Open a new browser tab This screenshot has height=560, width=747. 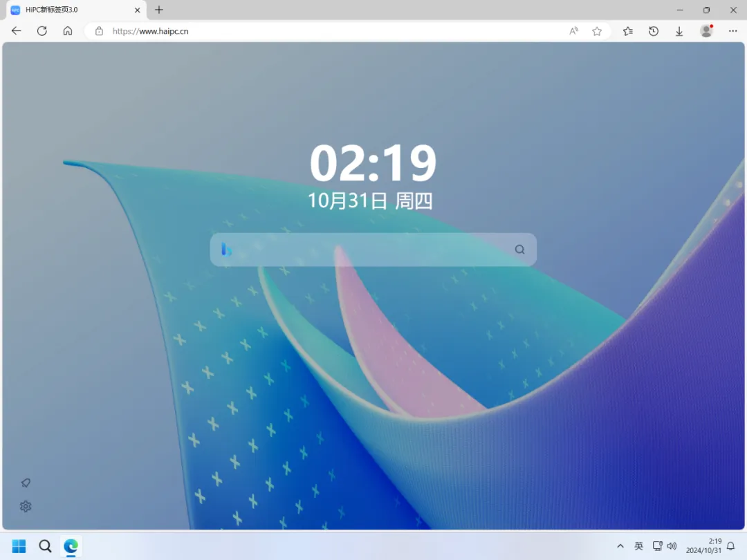point(159,10)
